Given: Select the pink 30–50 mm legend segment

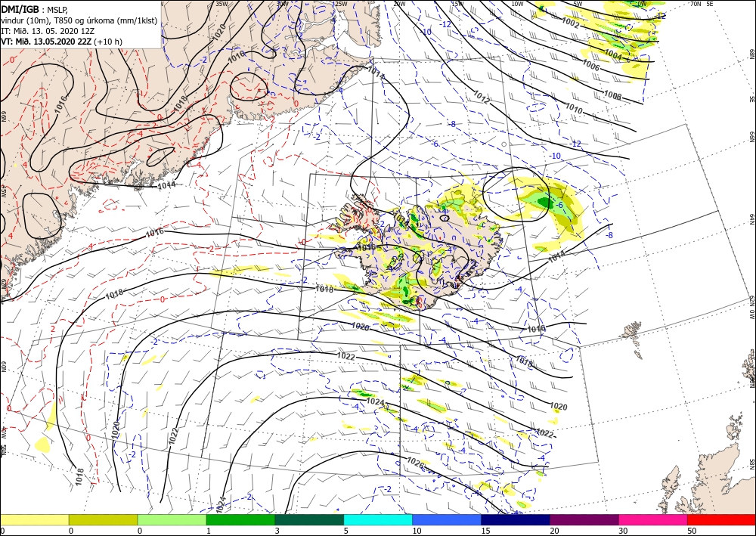Looking at the screenshot, I should coord(653,519).
